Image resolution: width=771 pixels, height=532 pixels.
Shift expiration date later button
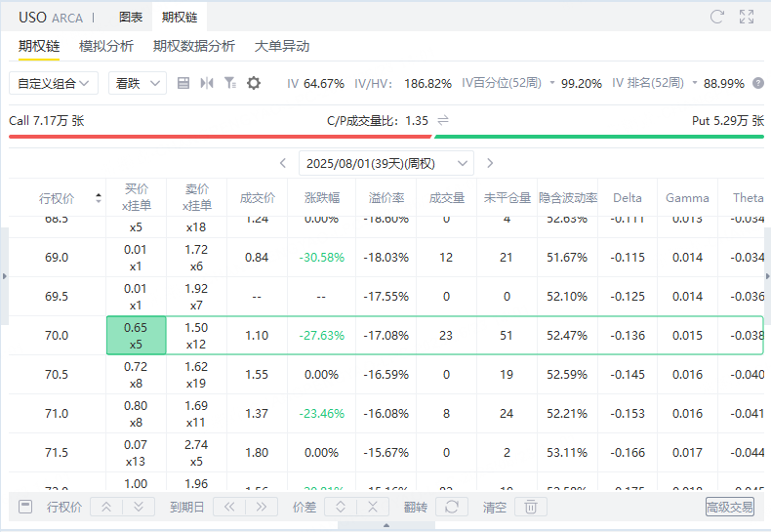262,507
